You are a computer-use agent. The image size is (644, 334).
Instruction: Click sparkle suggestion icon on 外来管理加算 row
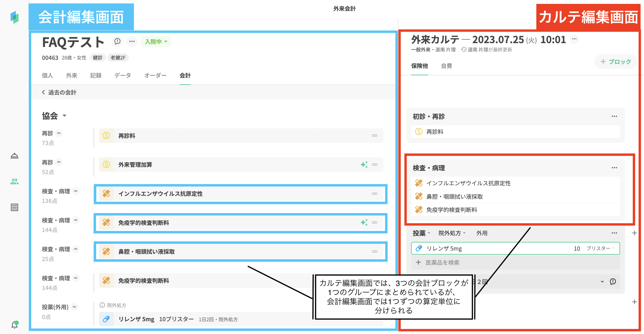(364, 164)
